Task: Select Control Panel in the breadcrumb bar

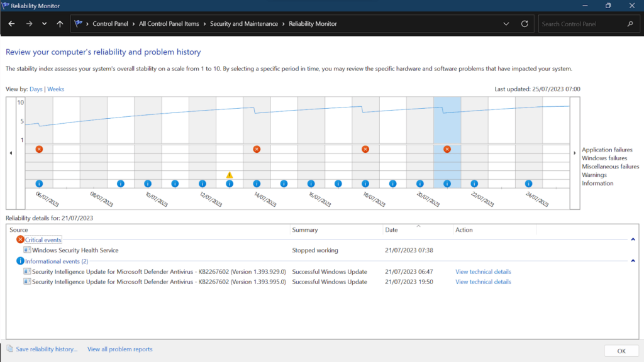Action: [111, 23]
